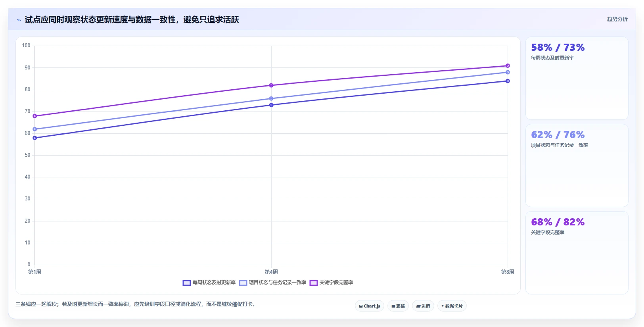Click 每周状态及时更新率 label in first card
The height and width of the screenshot is (327, 644).
552,58
